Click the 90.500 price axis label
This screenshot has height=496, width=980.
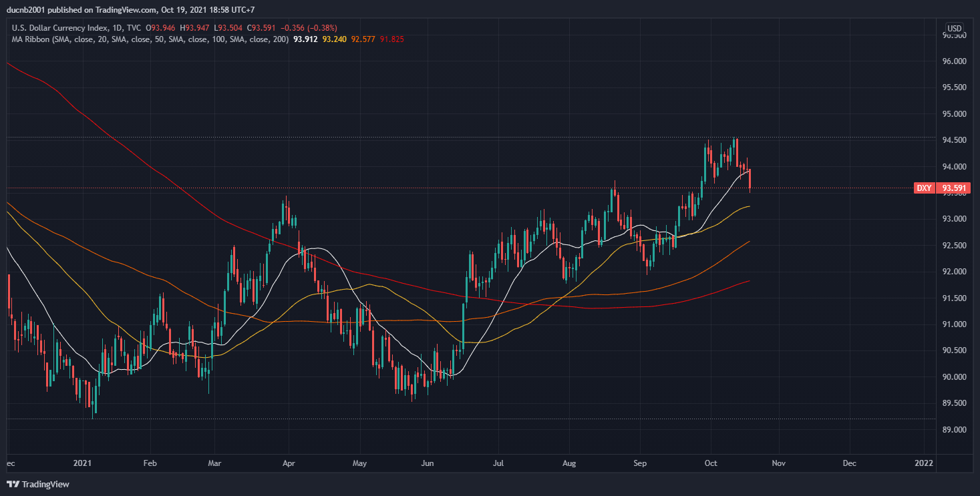tap(955, 350)
